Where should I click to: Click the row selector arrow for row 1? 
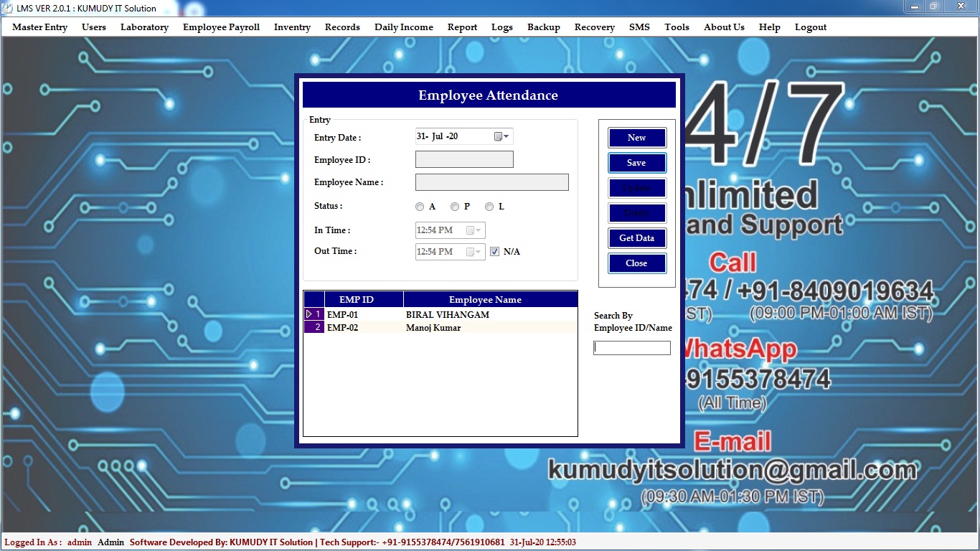pyautogui.click(x=314, y=315)
